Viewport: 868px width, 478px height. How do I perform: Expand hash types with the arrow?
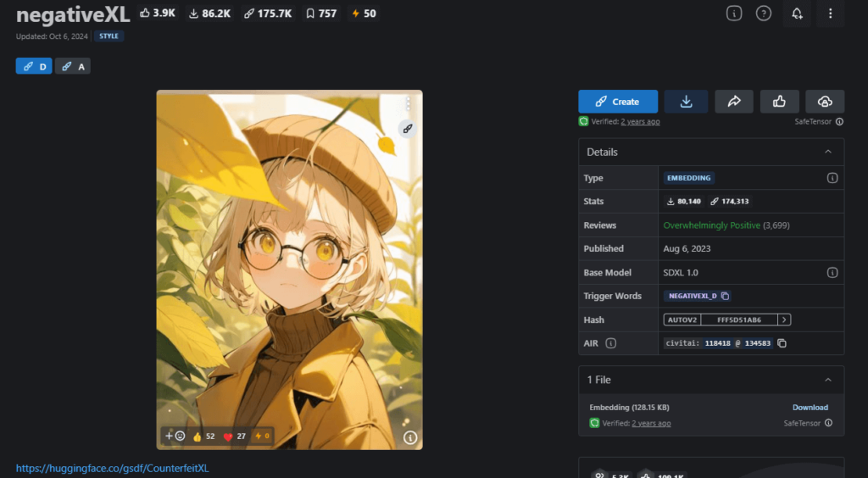[x=784, y=320]
